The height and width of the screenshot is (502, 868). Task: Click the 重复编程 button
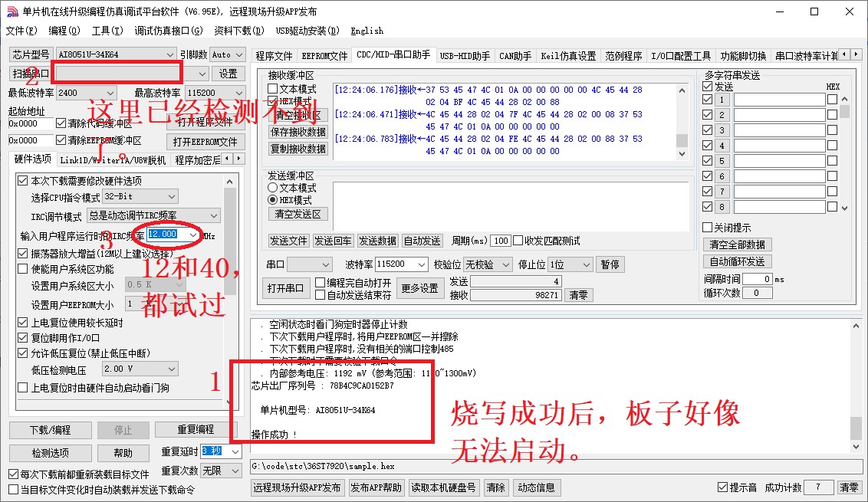point(196,429)
